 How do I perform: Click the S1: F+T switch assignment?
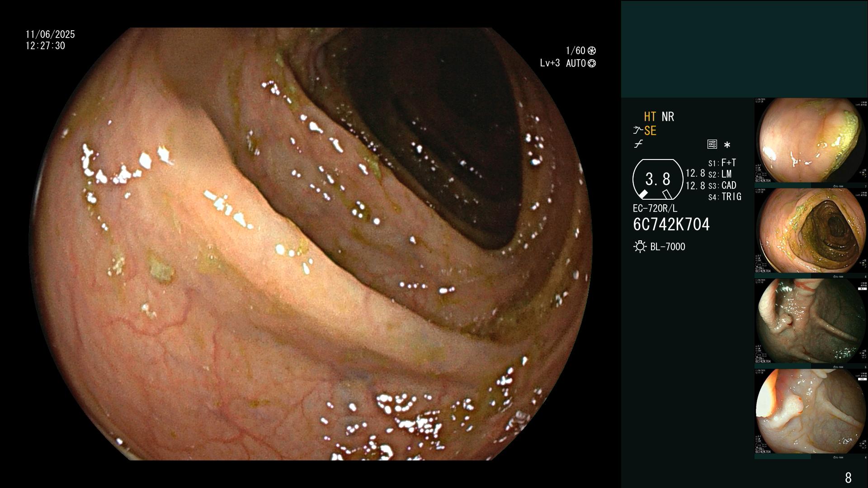tap(722, 163)
